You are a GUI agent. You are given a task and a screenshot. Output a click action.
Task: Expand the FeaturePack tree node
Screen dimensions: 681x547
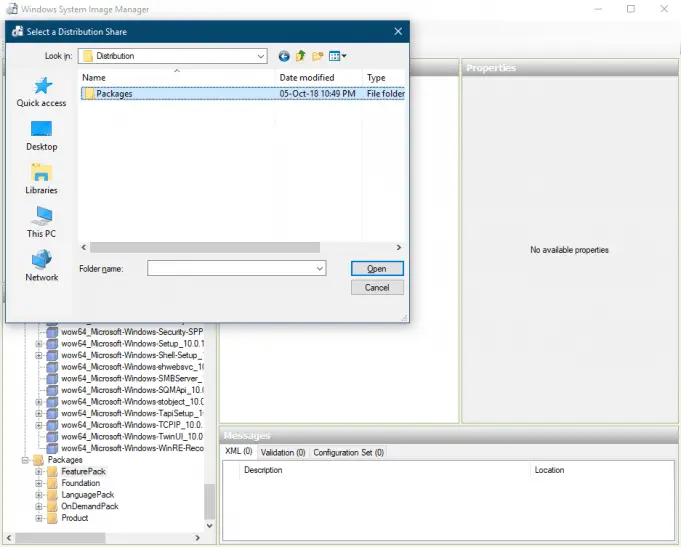point(39,472)
